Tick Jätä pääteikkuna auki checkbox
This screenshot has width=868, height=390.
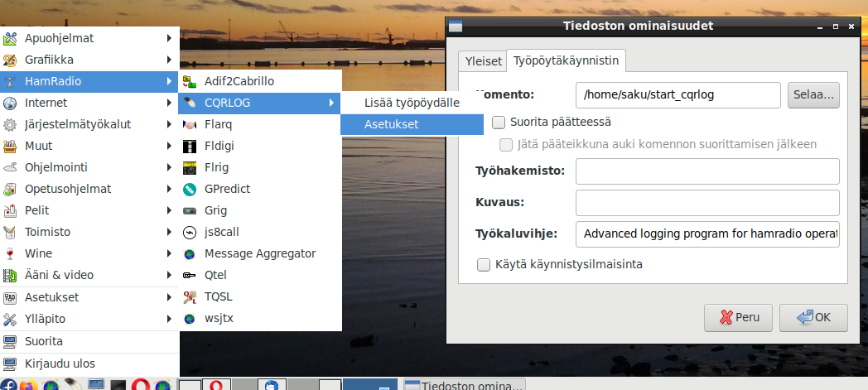(506, 145)
